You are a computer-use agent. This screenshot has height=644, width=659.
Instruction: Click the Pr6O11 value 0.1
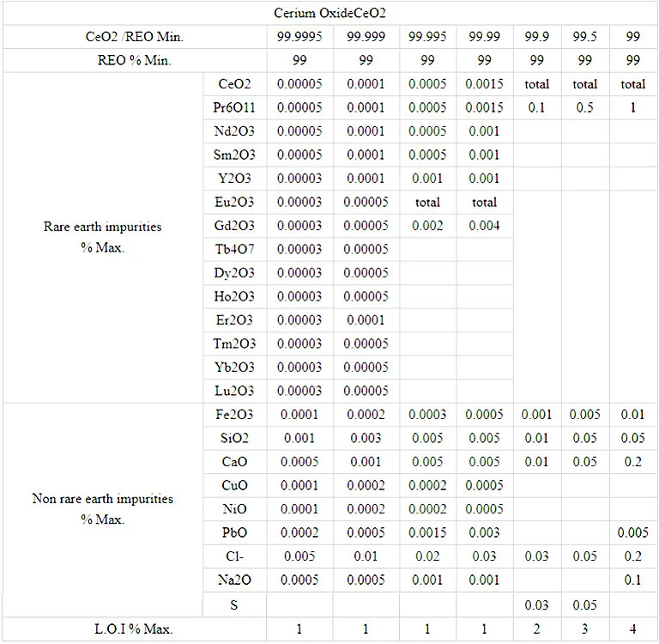click(536, 107)
